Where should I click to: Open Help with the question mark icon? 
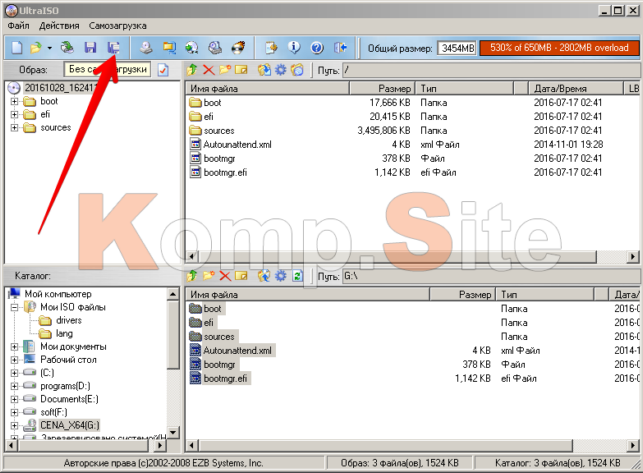317,48
